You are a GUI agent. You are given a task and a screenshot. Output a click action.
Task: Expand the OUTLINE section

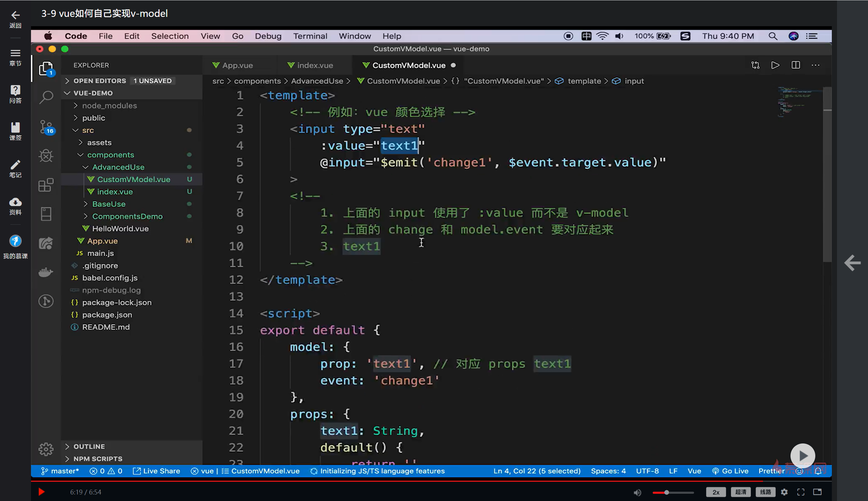click(89, 446)
